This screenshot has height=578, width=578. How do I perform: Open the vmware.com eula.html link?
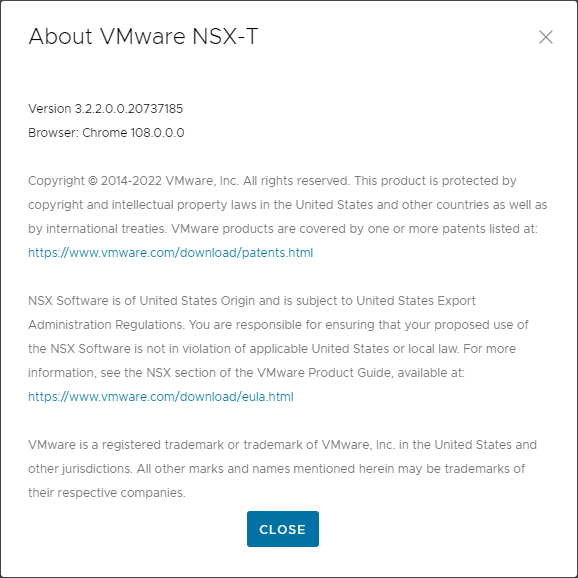pyautogui.click(x=161, y=397)
